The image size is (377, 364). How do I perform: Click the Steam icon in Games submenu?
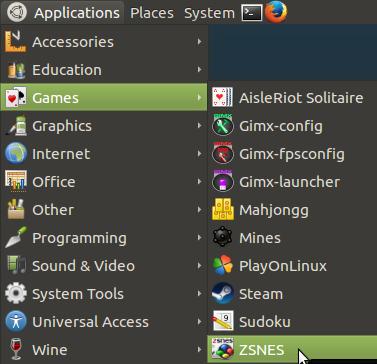(223, 293)
